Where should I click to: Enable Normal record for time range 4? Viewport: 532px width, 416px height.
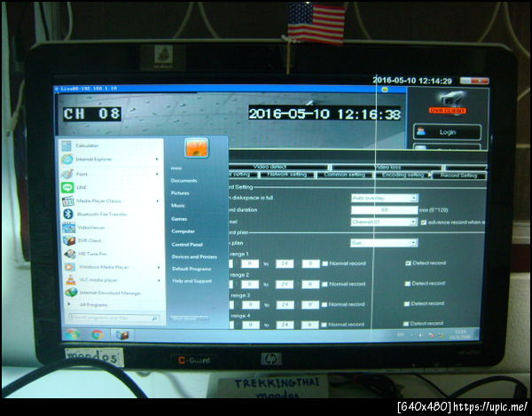pos(324,325)
